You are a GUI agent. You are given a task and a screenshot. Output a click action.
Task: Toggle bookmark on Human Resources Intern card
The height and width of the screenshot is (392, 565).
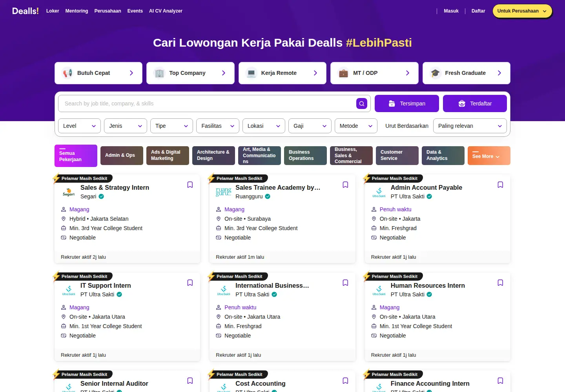pos(500,283)
